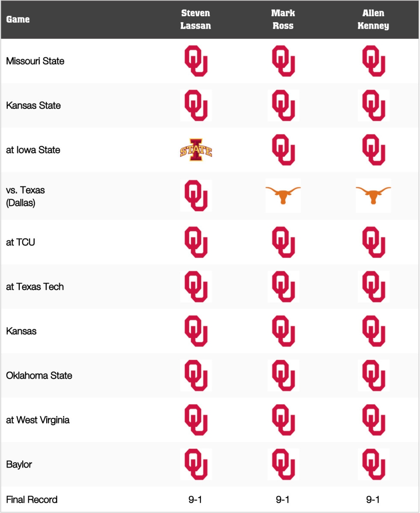Click Steven Lassan's OU logo for Texas game
420x513 pixels.
(196, 195)
